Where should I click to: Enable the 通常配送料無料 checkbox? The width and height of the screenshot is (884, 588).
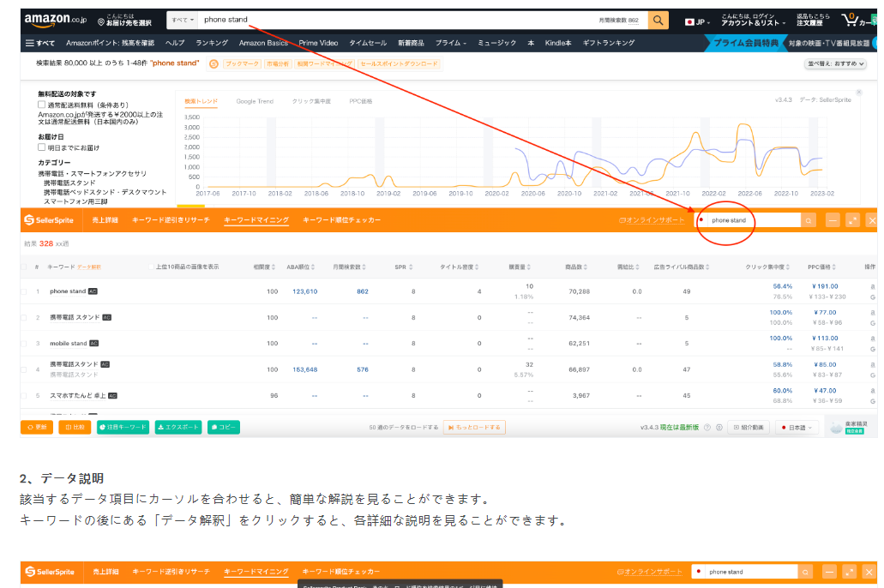pyautogui.click(x=42, y=105)
